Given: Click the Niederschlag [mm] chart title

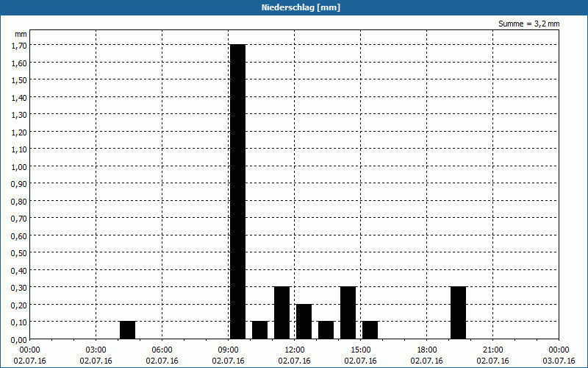Looking at the screenshot, I should tap(301, 7).
